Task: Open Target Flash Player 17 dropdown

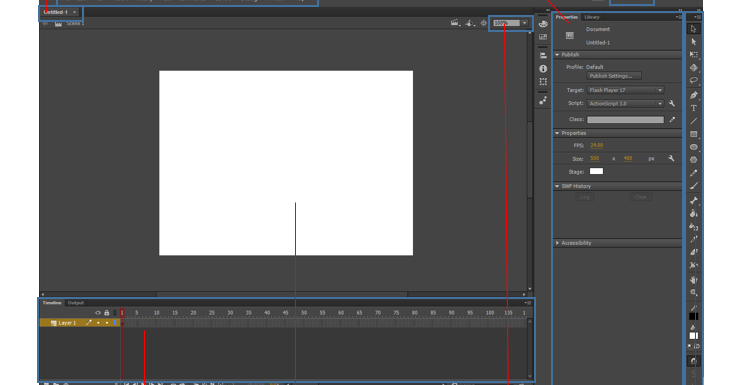Action: point(625,90)
